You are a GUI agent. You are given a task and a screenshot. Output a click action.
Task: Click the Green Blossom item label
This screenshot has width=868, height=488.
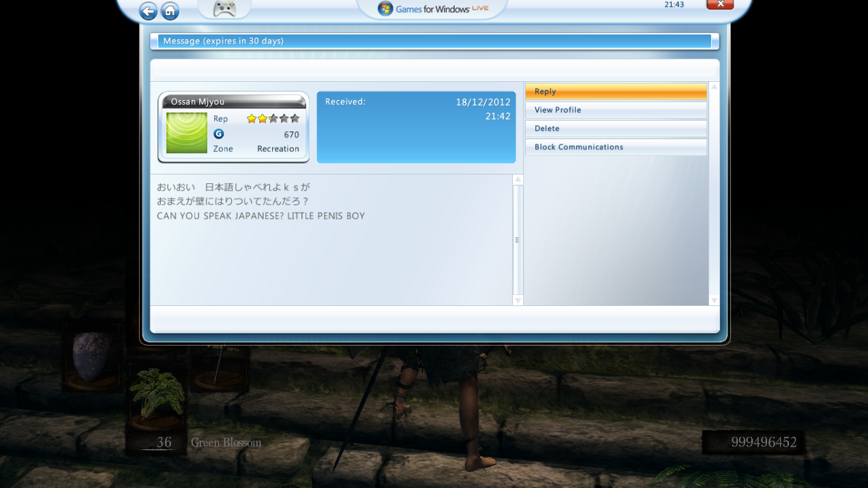click(226, 442)
